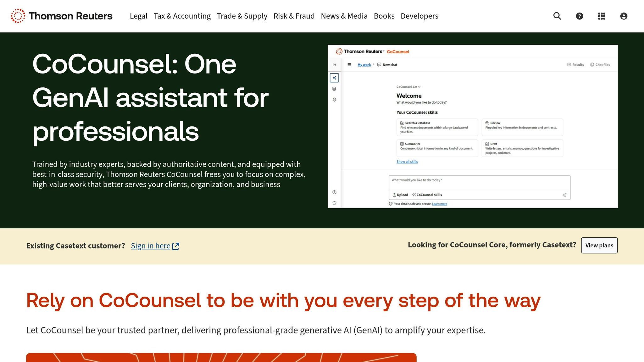
Task: Open the Legal menu
Action: pyautogui.click(x=139, y=16)
